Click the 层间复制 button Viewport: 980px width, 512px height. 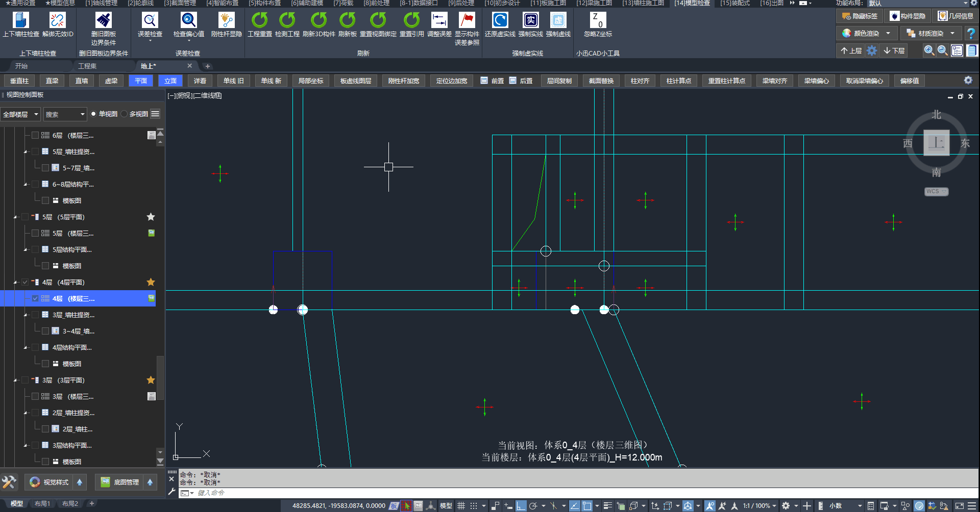(x=559, y=81)
